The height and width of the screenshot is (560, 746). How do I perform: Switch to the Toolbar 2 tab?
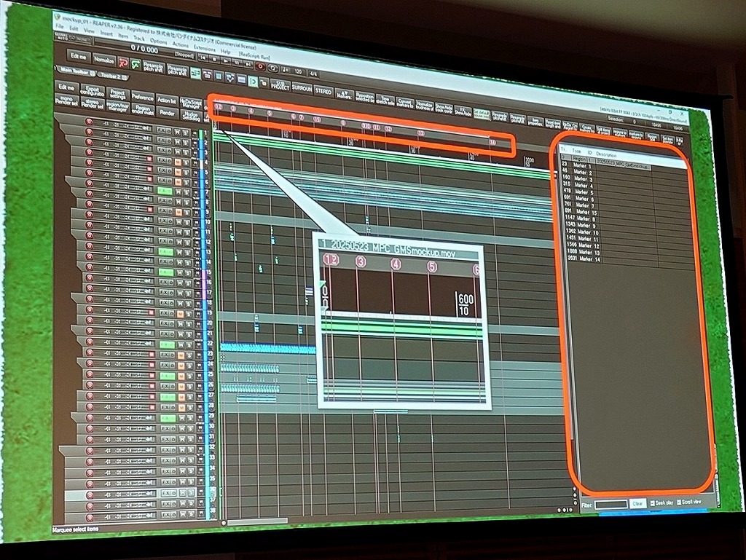click(113, 75)
